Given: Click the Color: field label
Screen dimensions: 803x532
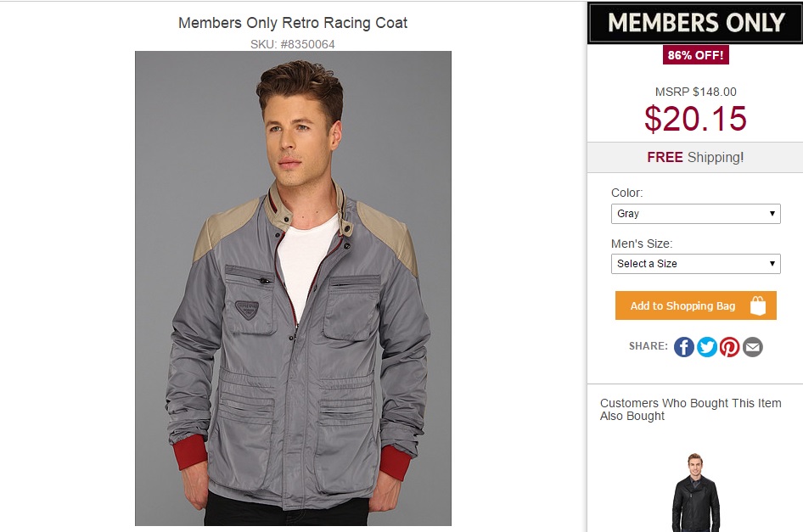Looking at the screenshot, I should pos(627,193).
